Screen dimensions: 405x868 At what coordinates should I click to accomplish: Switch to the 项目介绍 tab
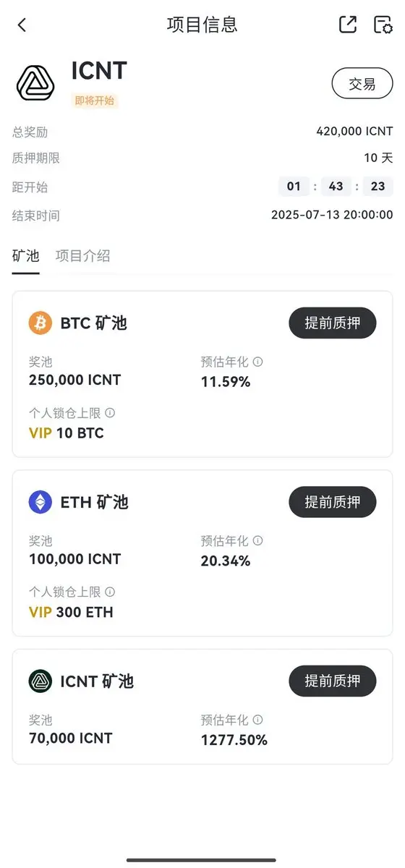(x=83, y=256)
